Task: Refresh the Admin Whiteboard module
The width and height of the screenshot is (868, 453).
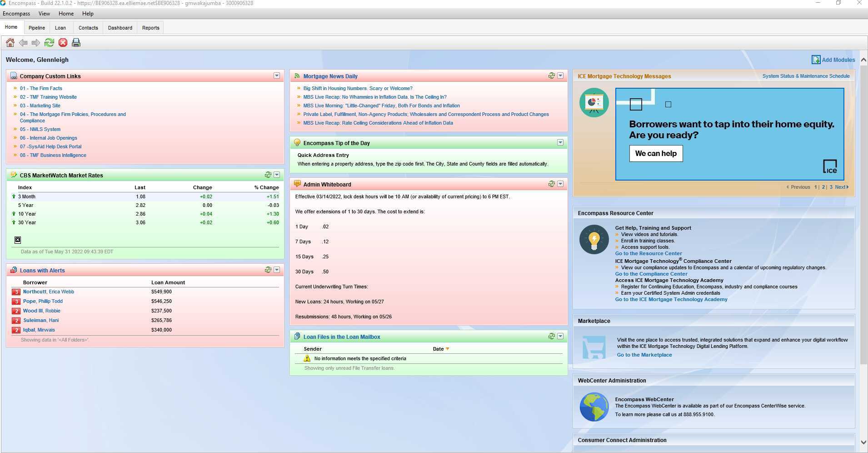Action: click(x=551, y=184)
